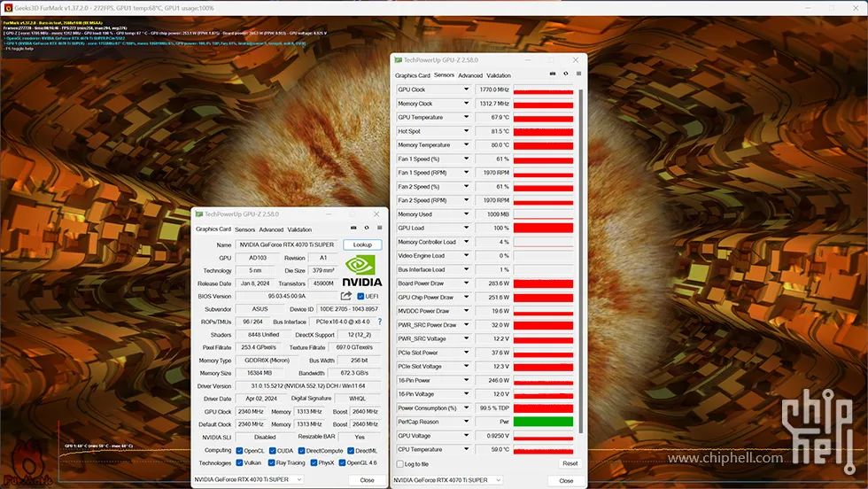Viewport: 868px width, 489px height.
Task: Click the screenshot camera icon in GPU-Z Sensors window
Action: pyautogui.click(x=553, y=74)
